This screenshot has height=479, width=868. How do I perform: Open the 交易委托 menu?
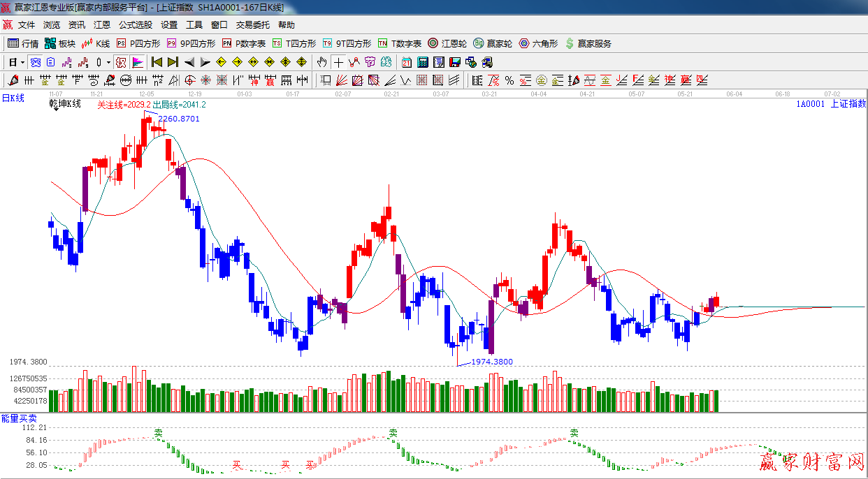252,25
